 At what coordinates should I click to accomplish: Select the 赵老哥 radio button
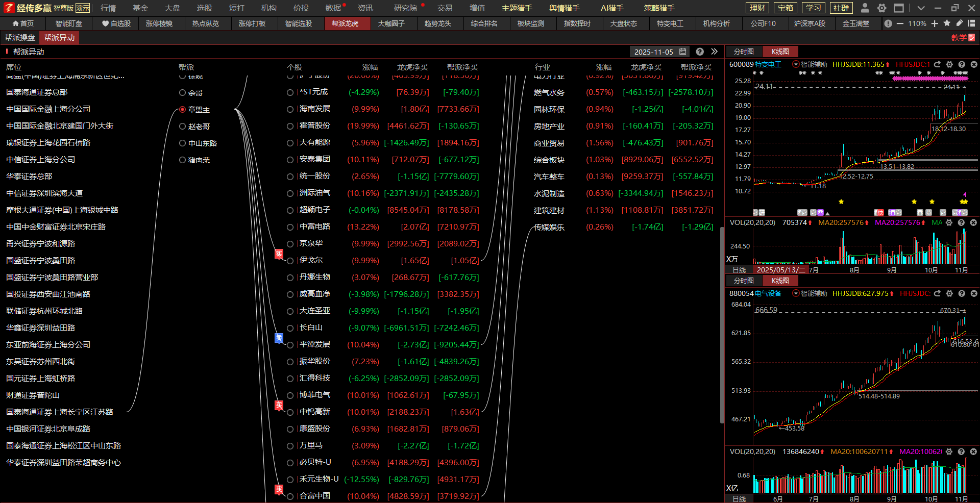[x=182, y=127]
